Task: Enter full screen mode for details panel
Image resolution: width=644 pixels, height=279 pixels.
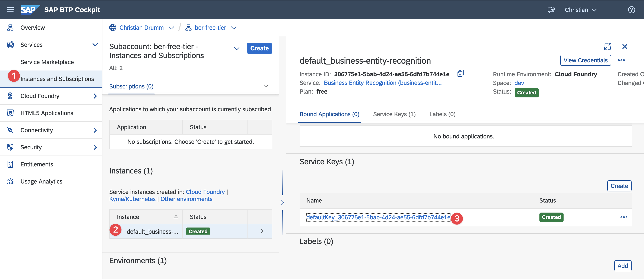Action: (x=608, y=47)
